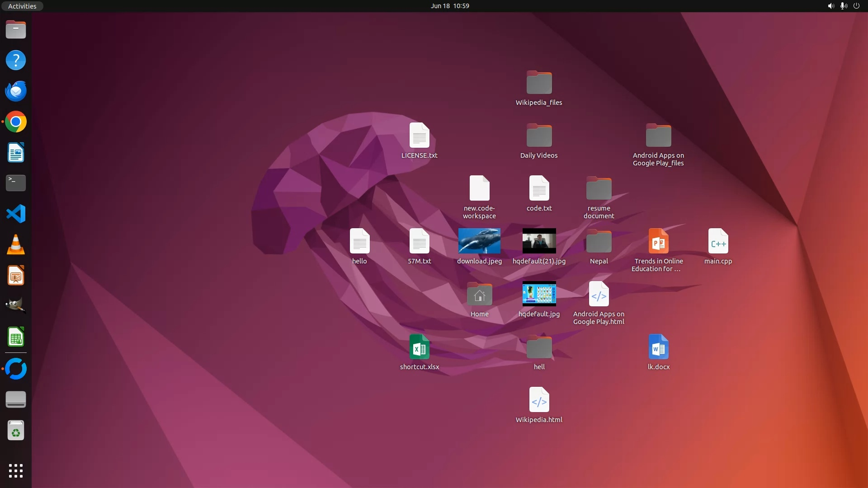Open Thunderbird mail from the dock
Screen dimensions: 868x488
(x=16, y=91)
